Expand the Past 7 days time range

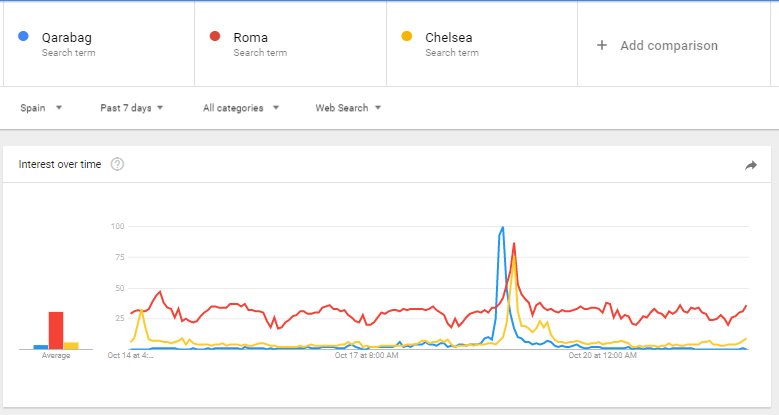(x=131, y=108)
